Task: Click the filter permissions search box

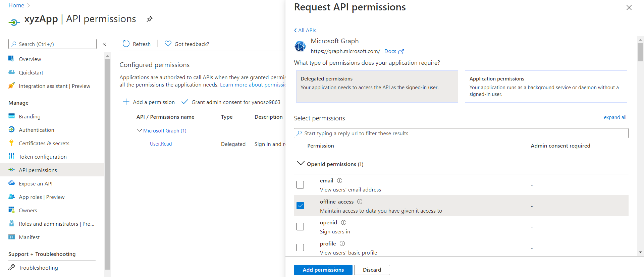Action: click(x=461, y=133)
